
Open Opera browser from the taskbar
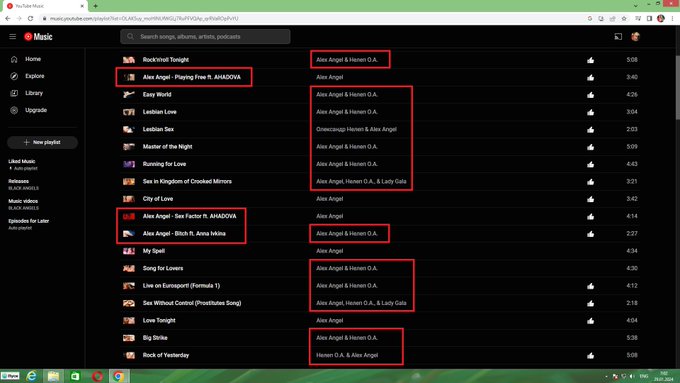97,376
